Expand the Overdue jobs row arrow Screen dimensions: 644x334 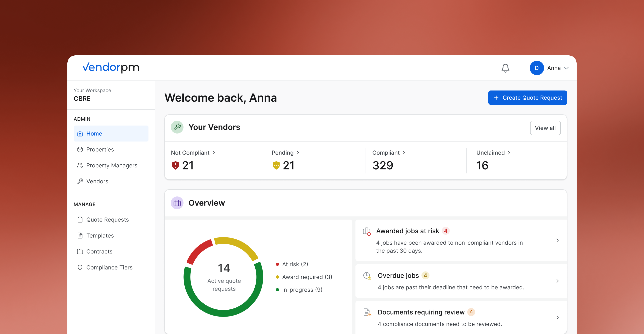[557, 281]
